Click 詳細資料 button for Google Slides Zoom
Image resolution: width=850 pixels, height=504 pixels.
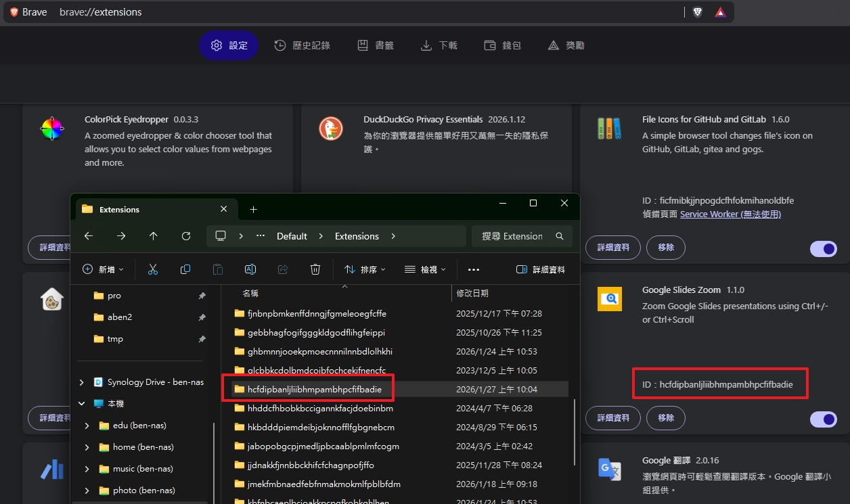(613, 418)
